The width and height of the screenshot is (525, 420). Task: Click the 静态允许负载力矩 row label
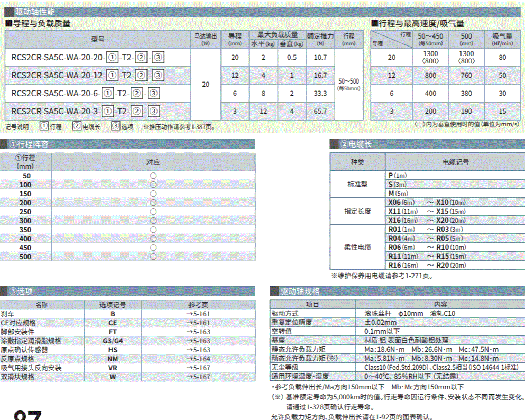click(x=298, y=349)
